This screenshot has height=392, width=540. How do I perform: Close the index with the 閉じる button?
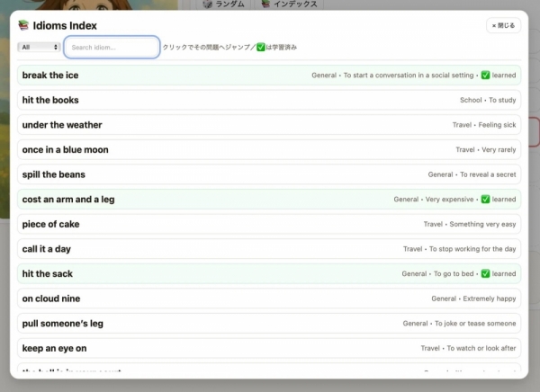(503, 25)
